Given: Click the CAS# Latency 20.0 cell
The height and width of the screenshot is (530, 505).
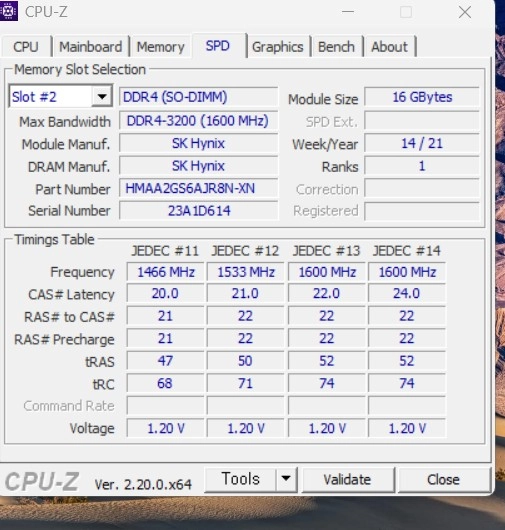Looking at the screenshot, I should [166, 293].
